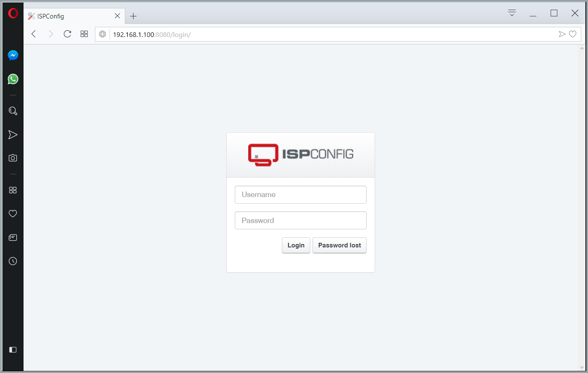588x373 pixels.
Task: Open My Flow send icon in sidebar
Action: (13, 134)
